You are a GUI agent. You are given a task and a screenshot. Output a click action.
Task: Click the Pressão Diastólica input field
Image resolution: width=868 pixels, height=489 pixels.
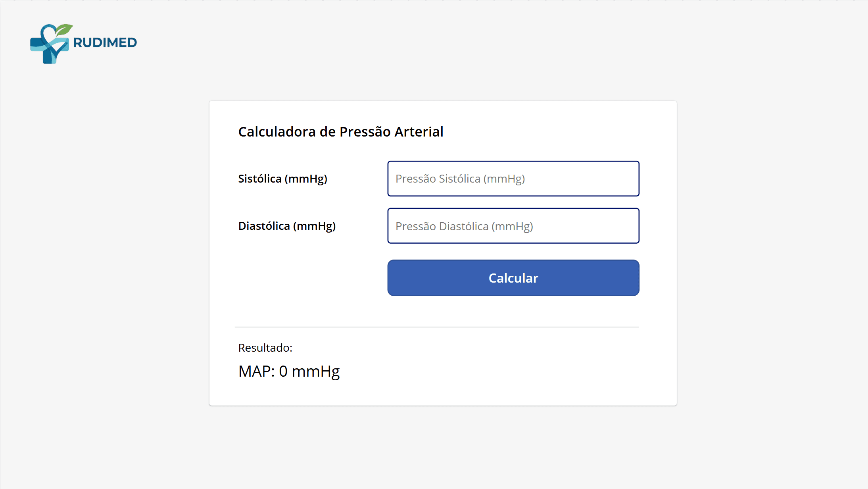click(513, 225)
